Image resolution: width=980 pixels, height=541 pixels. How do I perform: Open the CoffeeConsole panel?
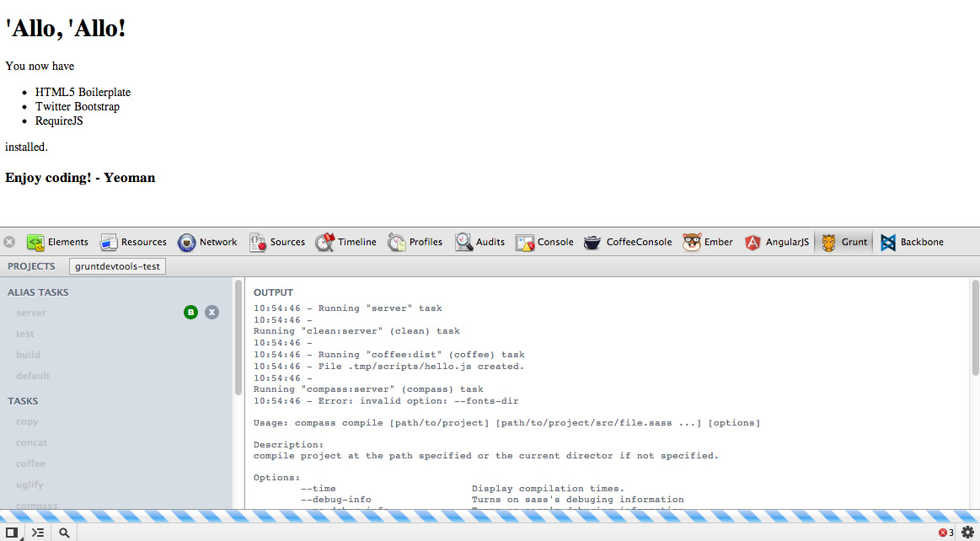(x=628, y=242)
